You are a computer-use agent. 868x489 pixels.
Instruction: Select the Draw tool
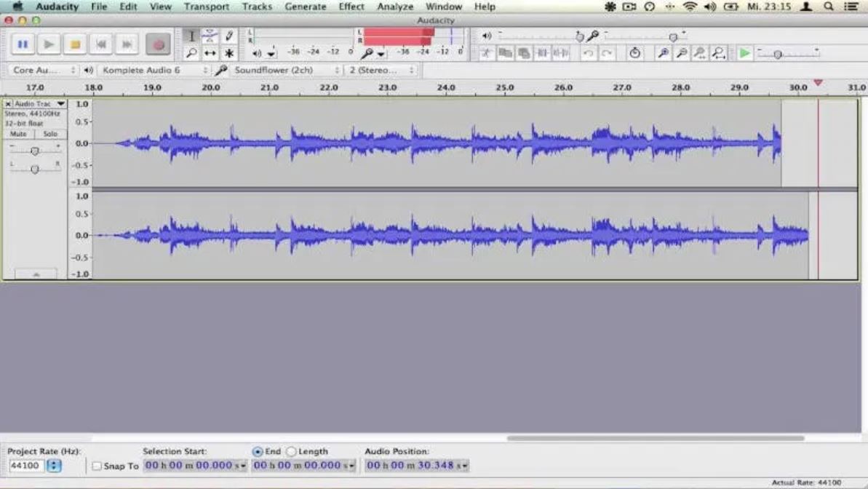(228, 34)
